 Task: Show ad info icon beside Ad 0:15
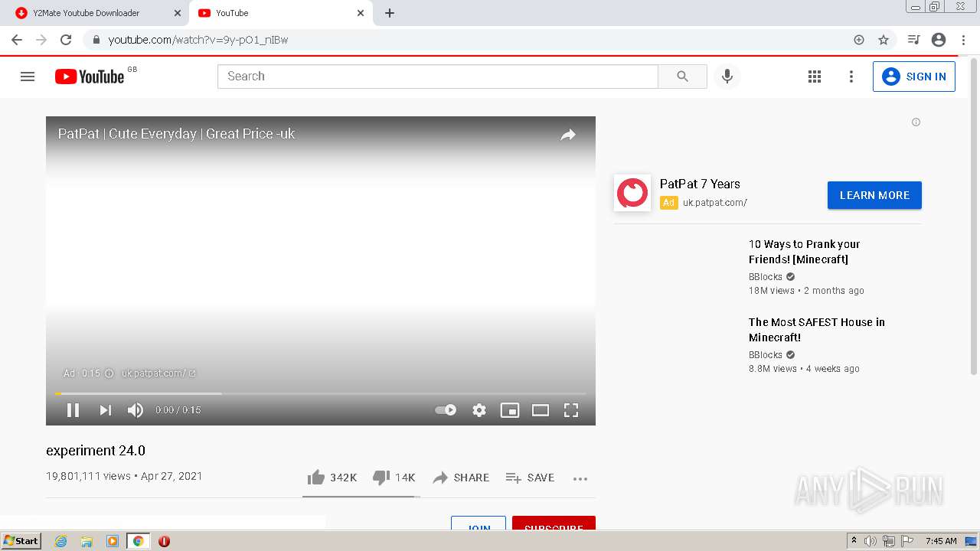point(109,373)
